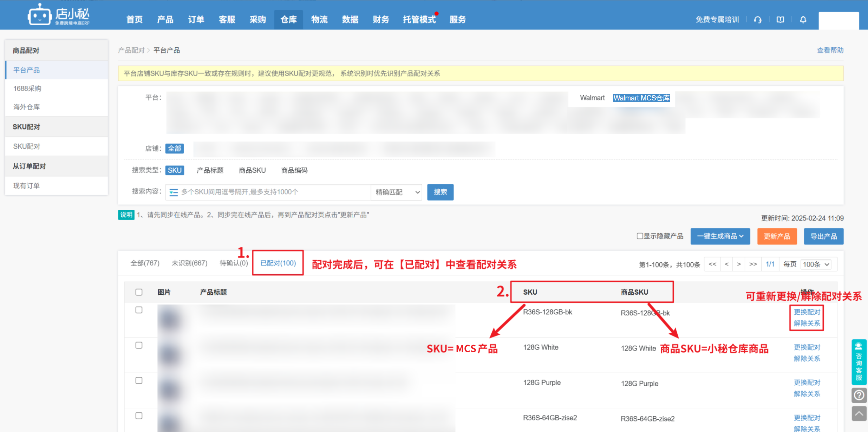Click the orange 更新产品 button
868x432 pixels.
click(x=777, y=236)
